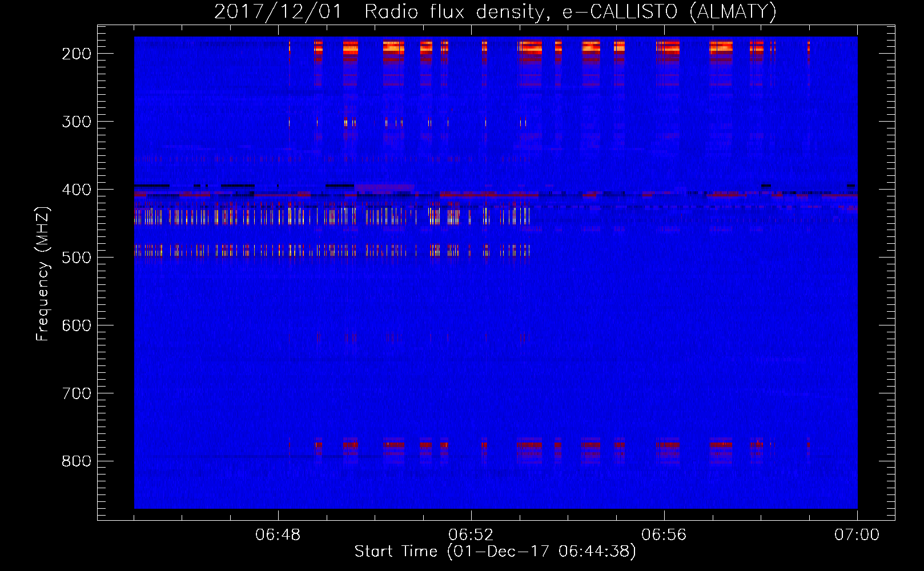Viewport: 924px width, 571px height.
Task: Click the plot title 'Radio flux density, e-CALLISTO (ALMATY)'
Action: click(x=571, y=11)
